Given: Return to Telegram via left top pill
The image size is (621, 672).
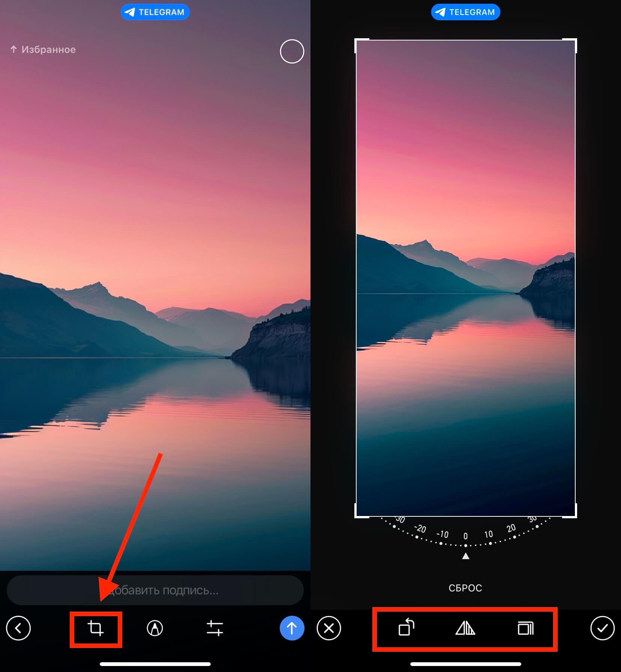Looking at the screenshot, I should [155, 12].
